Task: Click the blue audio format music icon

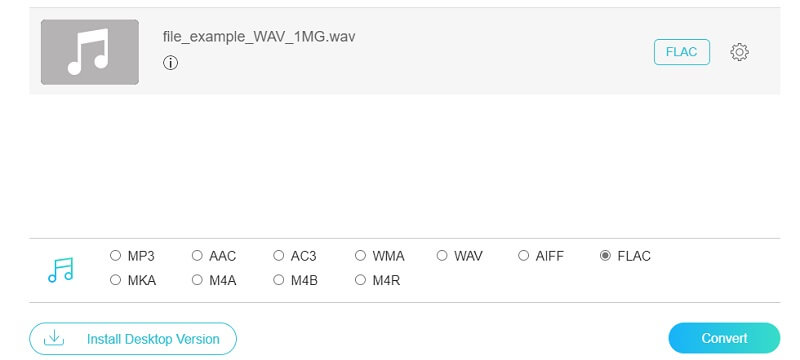Action: point(61,270)
